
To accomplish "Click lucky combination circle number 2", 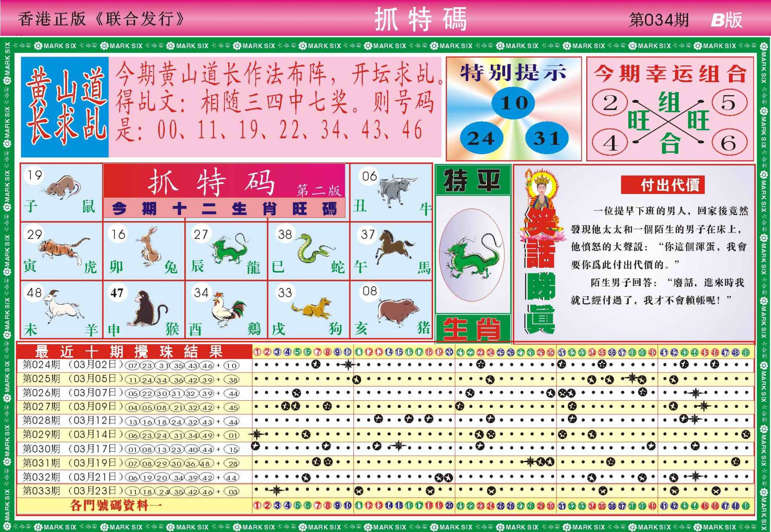I will (x=610, y=103).
